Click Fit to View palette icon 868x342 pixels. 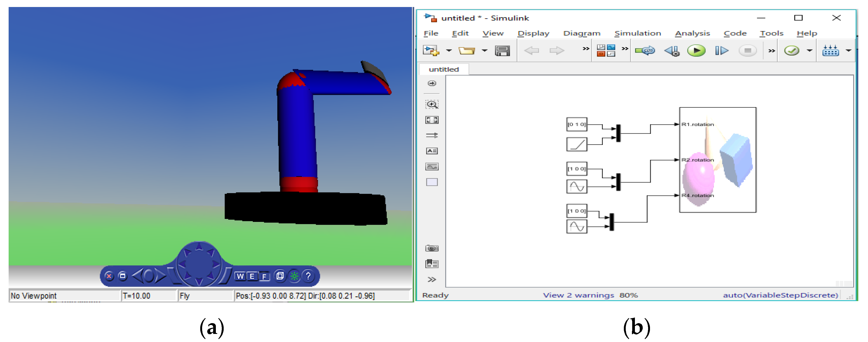tap(432, 120)
